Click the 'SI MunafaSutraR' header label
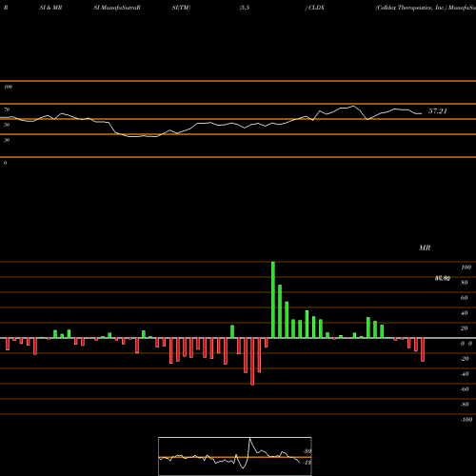Screen dimensions: 476x476 [117, 8]
